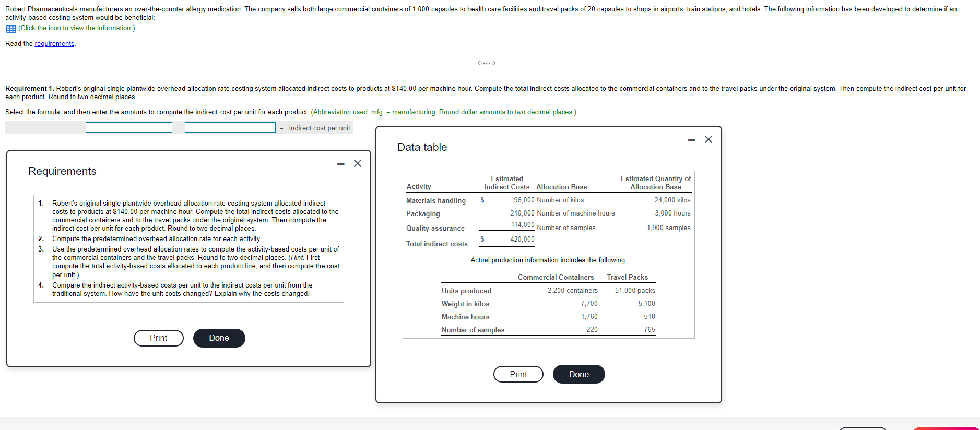
Task: Select the first formula field
Action: pos(129,127)
